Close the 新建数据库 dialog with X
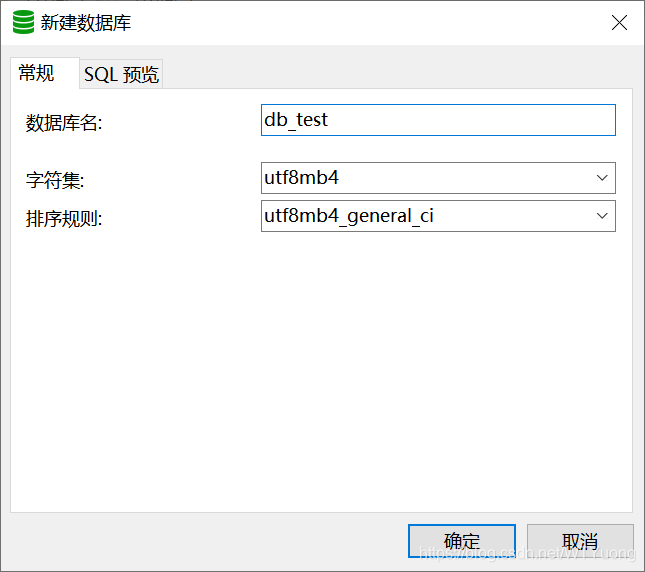645x572 pixels. tap(619, 23)
